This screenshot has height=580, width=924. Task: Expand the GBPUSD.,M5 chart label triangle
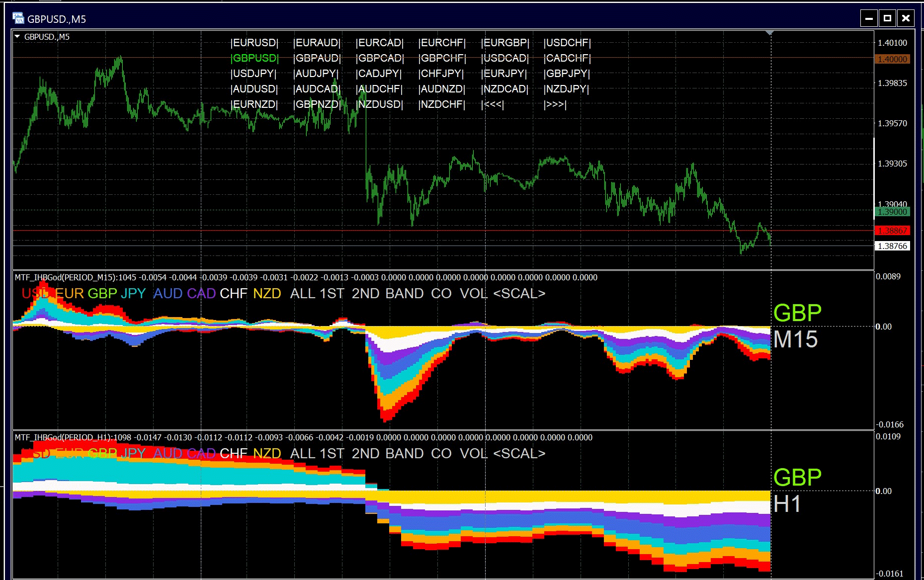tap(17, 36)
